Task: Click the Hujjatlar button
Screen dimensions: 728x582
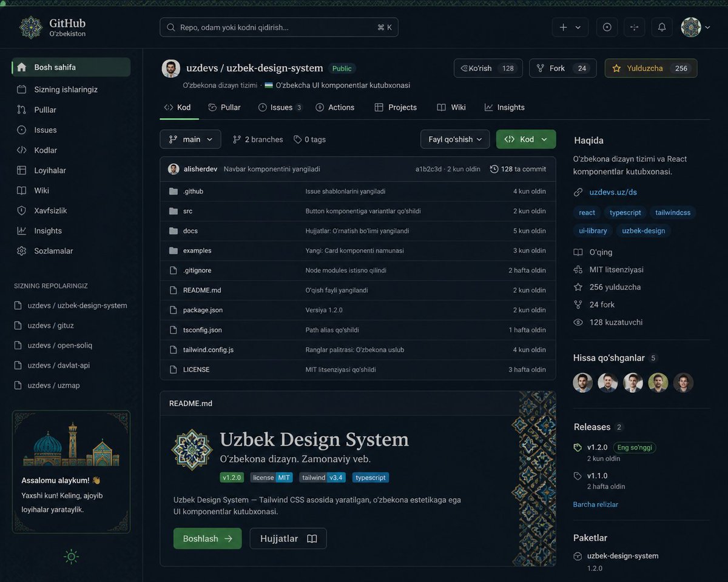Action: 288,538
